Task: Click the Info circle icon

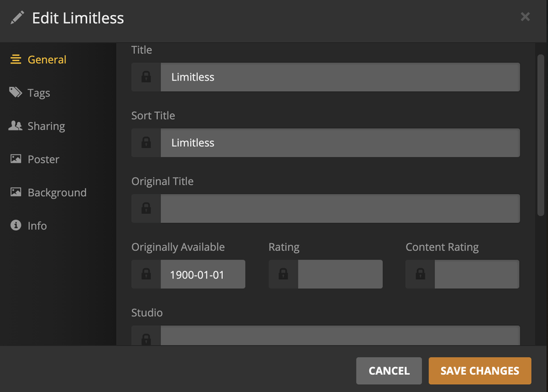Action: pyautogui.click(x=16, y=225)
